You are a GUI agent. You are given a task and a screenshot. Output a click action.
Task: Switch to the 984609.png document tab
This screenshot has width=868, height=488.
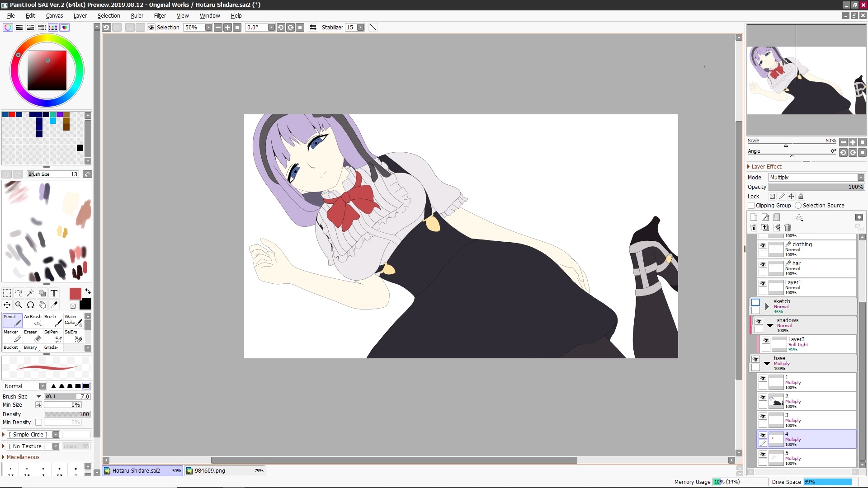coord(225,471)
